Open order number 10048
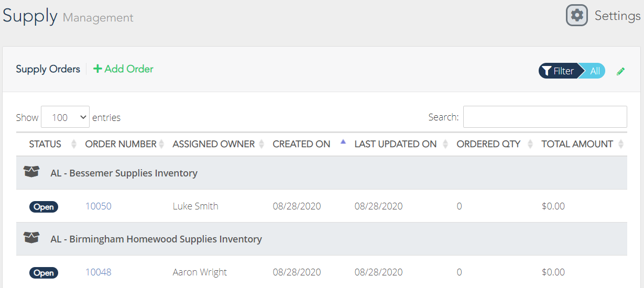The height and width of the screenshot is (288, 644). coord(99,272)
